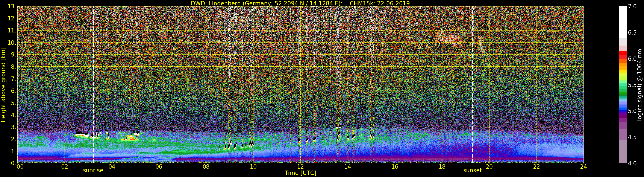Select the '08' time axis tick label
644x177 pixels.
(206, 167)
